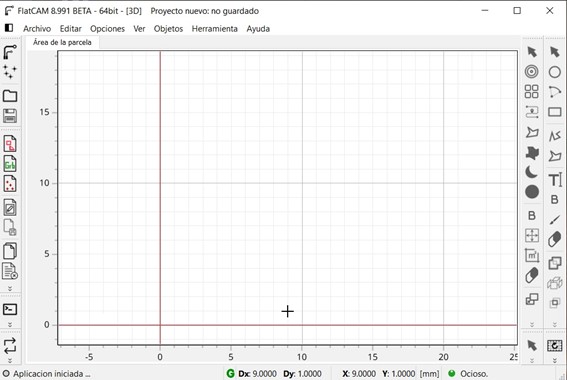Toggle the replace arrows icon at bottom left
567x380 pixels.
(10, 345)
